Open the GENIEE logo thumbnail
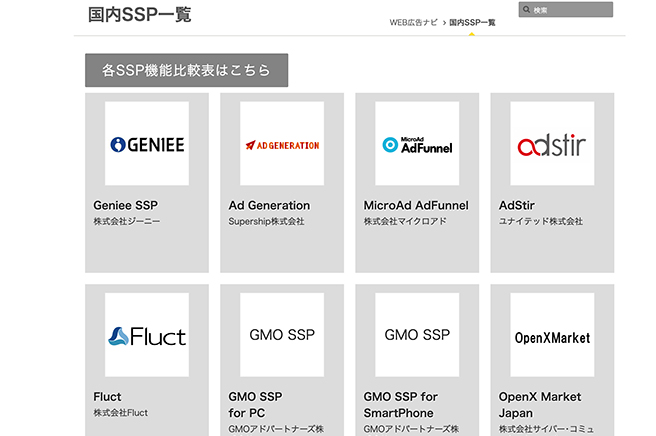 pyautogui.click(x=147, y=144)
